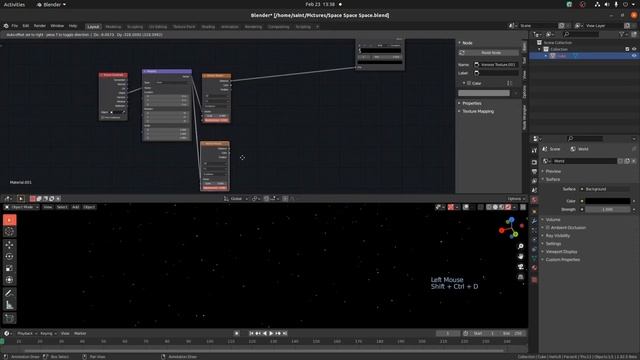This screenshot has width=640, height=360.
Task: Click the Options button in node editor
Action: click(516, 199)
